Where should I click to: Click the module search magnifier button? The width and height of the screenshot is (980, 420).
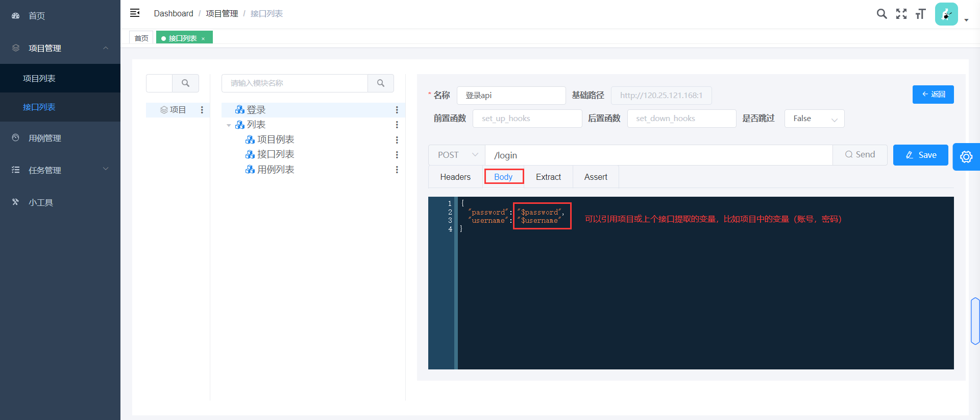381,83
